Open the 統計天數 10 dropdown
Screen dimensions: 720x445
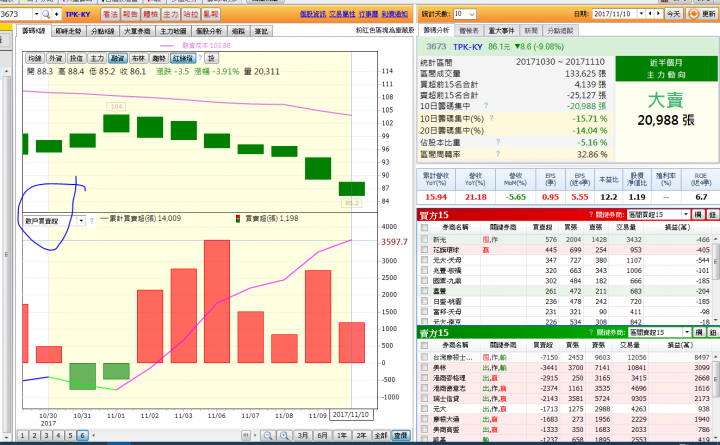(x=472, y=14)
